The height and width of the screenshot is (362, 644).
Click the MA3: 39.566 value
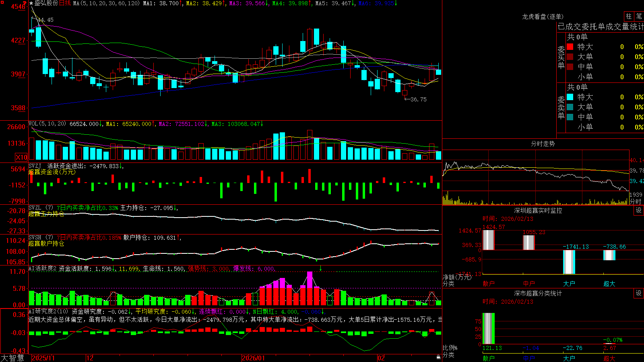(247, 3)
